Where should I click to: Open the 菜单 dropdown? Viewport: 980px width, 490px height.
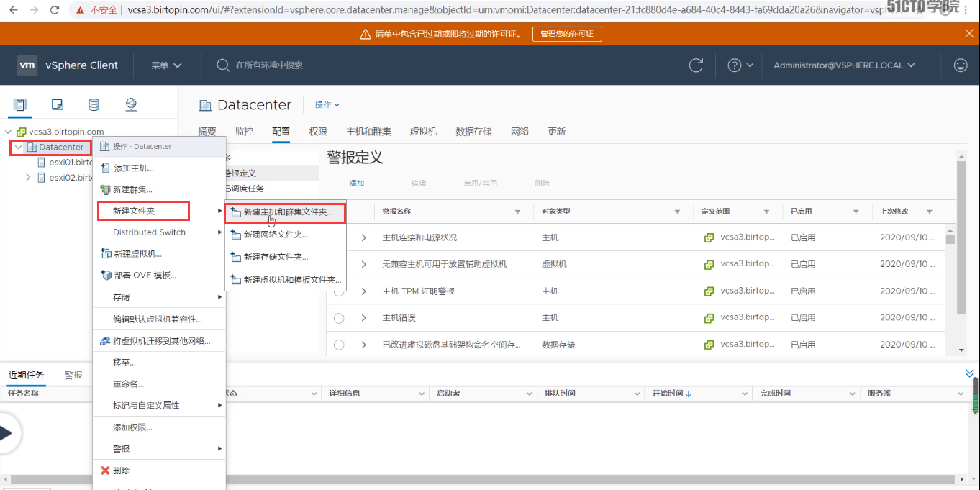click(x=166, y=65)
